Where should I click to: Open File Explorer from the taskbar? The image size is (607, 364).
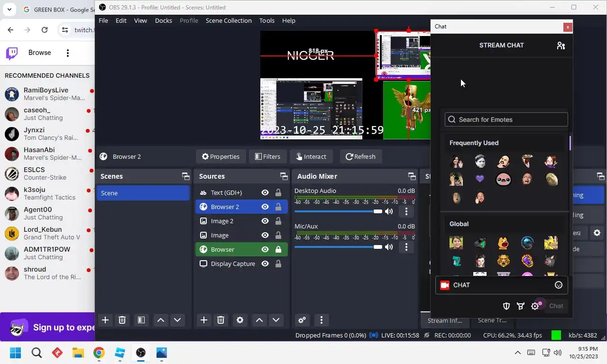[78, 353]
